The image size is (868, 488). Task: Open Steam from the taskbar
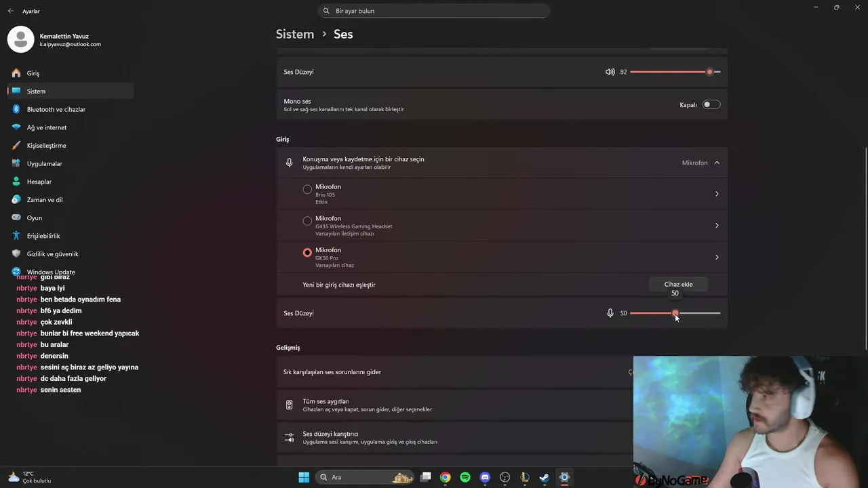pos(544,477)
